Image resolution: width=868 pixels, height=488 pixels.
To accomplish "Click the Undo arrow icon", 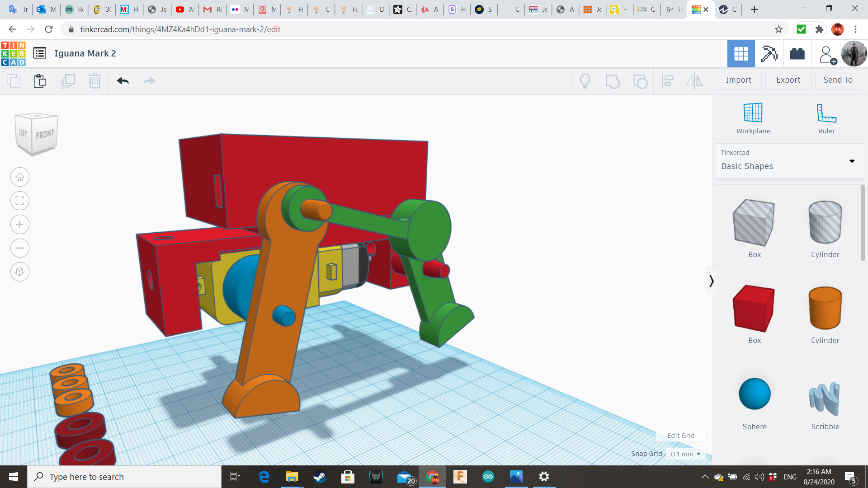I will 123,81.
